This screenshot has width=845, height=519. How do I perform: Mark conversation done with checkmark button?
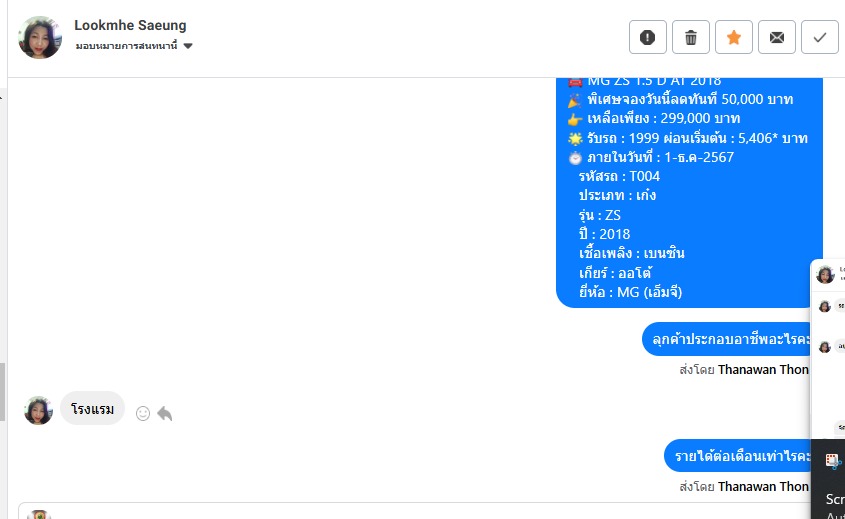[x=819, y=38]
